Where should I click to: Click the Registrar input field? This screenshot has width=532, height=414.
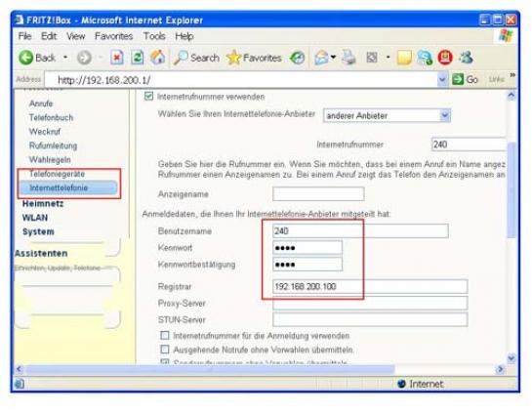370,286
